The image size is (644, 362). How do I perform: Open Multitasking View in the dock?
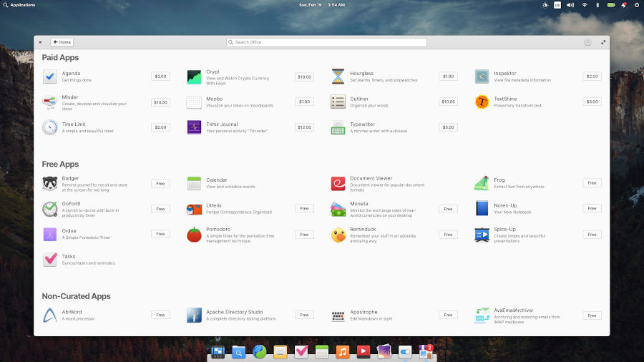click(218, 352)
